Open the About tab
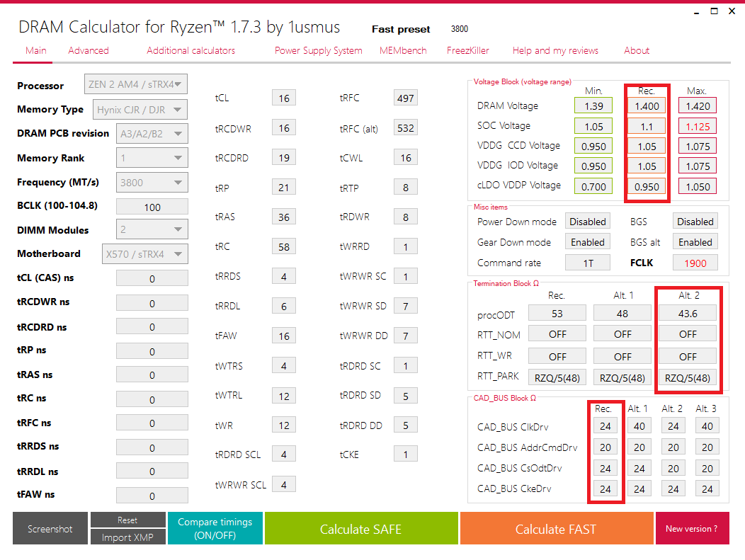 637,50
